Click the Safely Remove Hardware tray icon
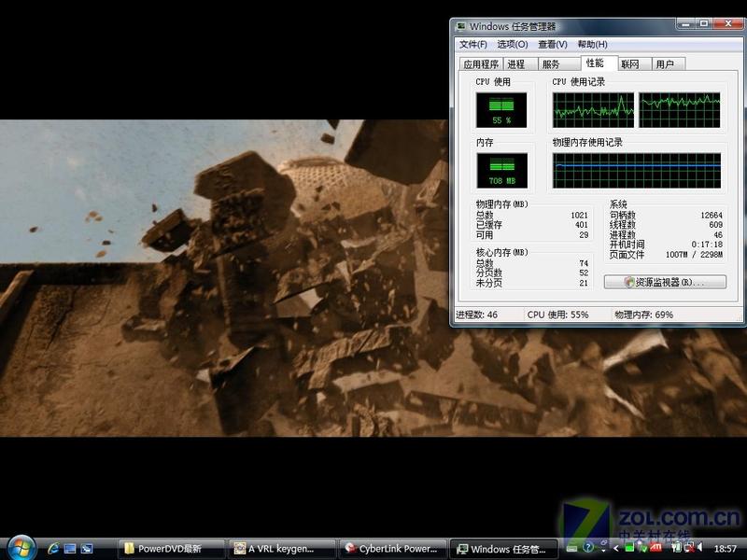 coord(643,549)
